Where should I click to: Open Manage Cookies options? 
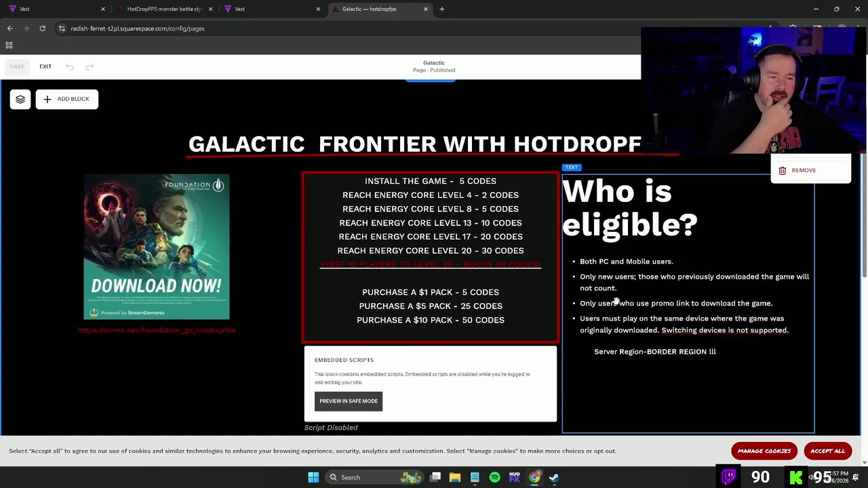point(764,451)
